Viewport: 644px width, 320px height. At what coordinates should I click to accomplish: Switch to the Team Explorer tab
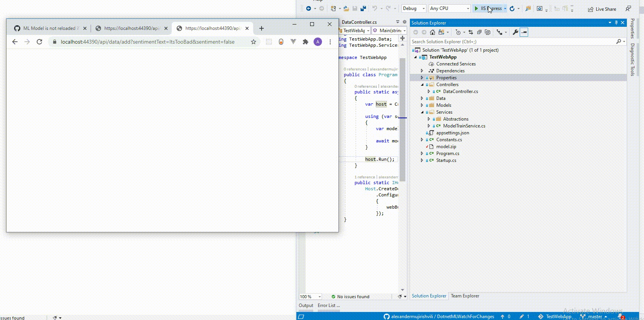pos(465,296)
